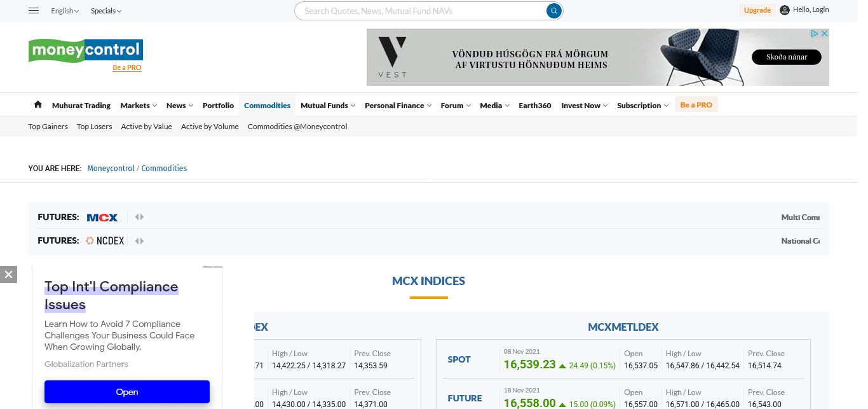Viewport: 868px width, 409px height.
Task: Click the Upgrade button
Action: coord(757,10)
